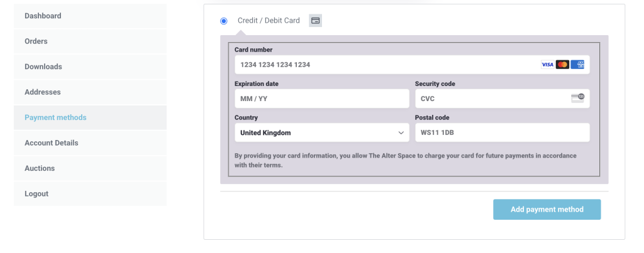The width and height of the screenshot is (644, 253).
Task: Open the Country dropdown showing United Kingdom
Action: [322, 132]
